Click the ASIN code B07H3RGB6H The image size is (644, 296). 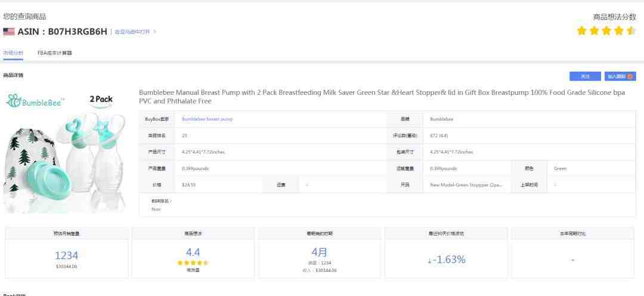pyautogui.click(x=78, y=32)
